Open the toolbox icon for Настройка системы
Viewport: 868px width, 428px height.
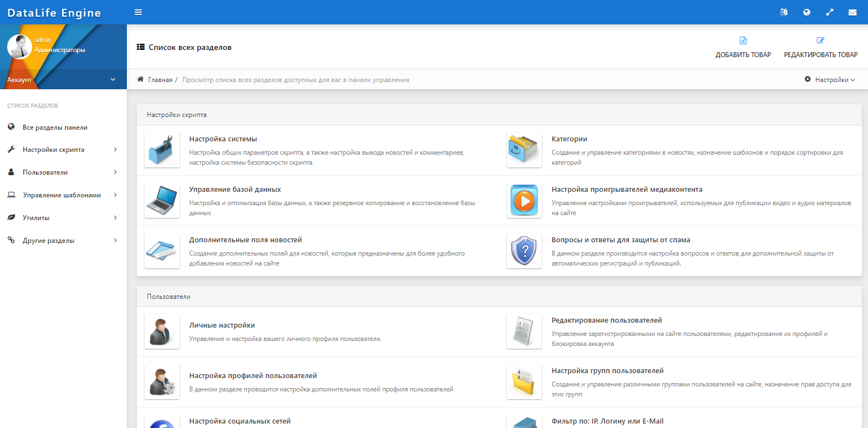coord(162,150)
